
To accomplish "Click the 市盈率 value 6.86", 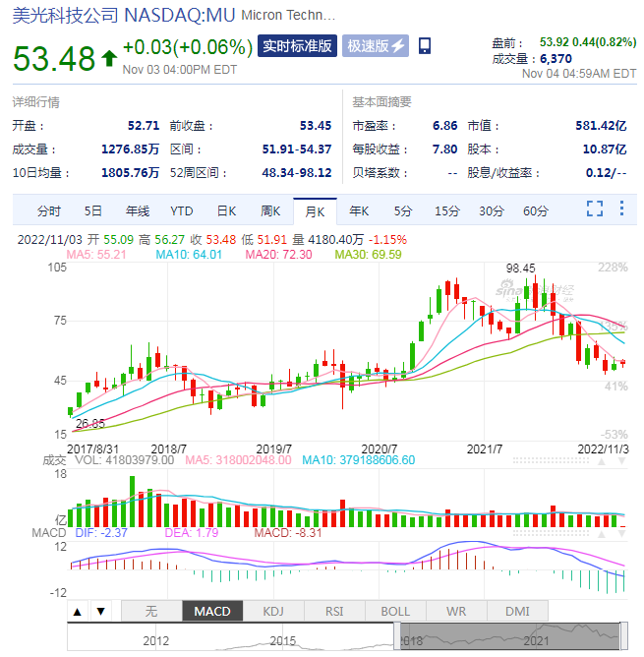I will pyautogui.click(x=445, y=126).
